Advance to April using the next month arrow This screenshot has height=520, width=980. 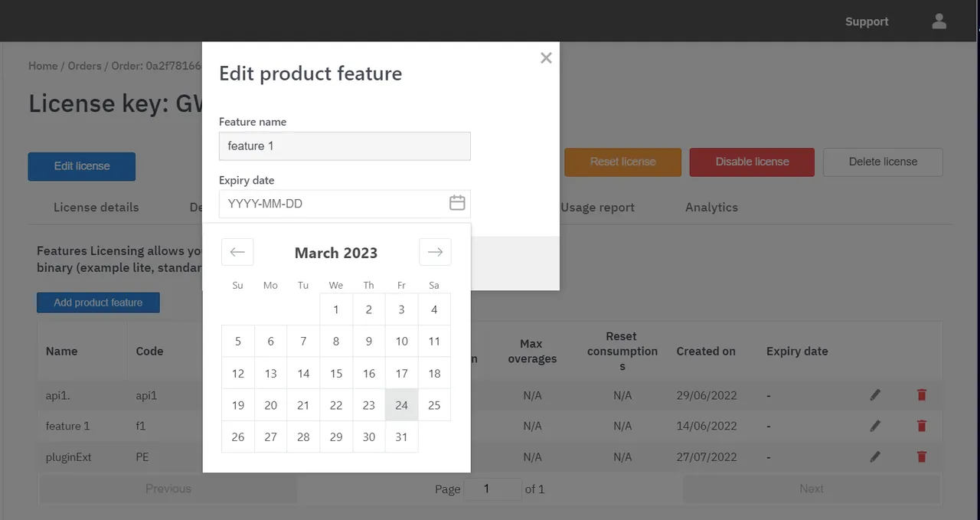pos(435,251)
